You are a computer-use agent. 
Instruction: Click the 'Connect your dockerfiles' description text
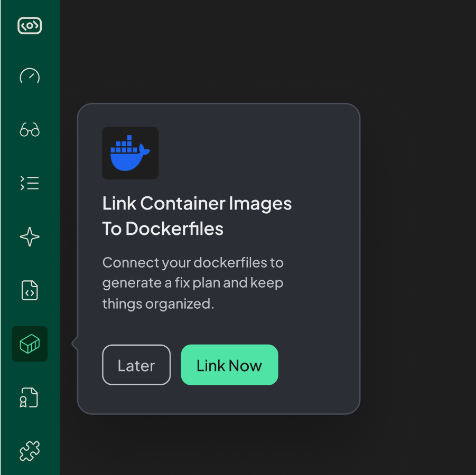click(193, 283)
